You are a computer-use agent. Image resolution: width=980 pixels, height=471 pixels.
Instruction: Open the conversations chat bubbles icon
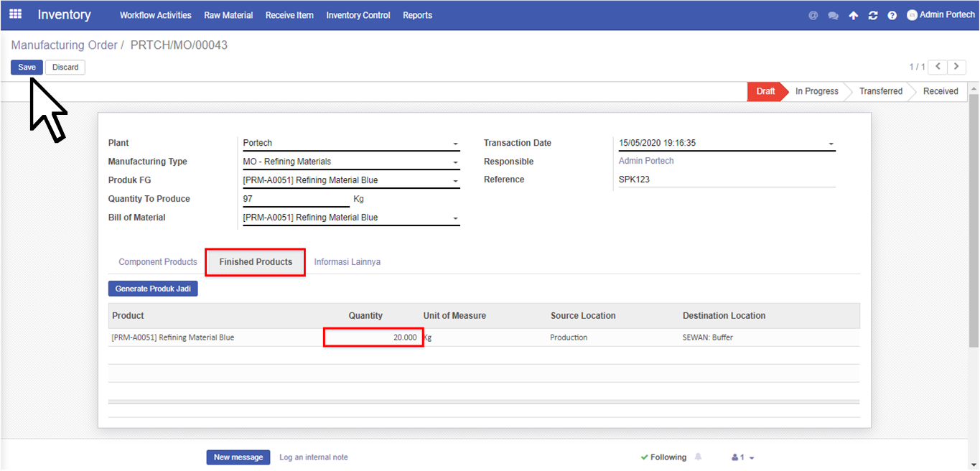coord(833,15)
